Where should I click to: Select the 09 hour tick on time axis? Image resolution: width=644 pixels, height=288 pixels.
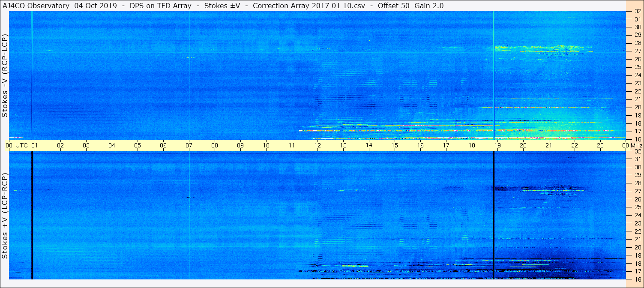click(240, 145)
